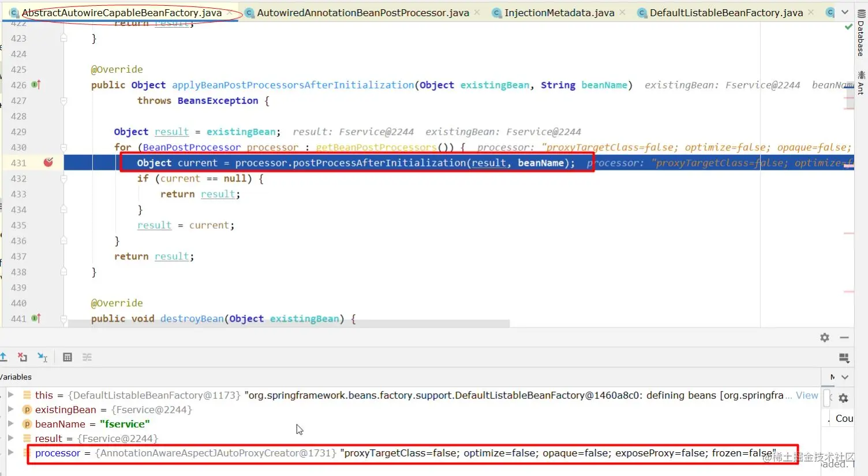Click the Variables panel header

[16, 377]
